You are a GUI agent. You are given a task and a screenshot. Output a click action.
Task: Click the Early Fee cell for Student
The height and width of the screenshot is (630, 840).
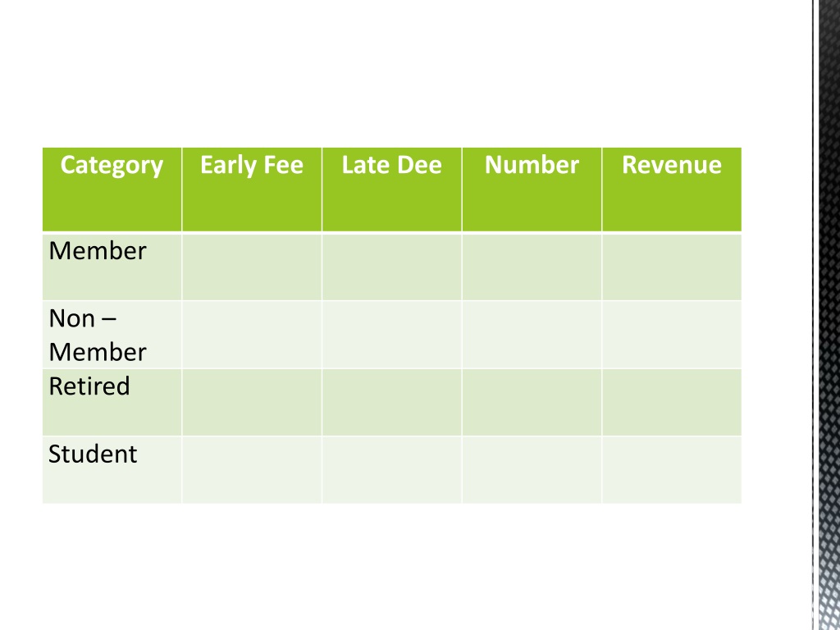tap(252, 470)
